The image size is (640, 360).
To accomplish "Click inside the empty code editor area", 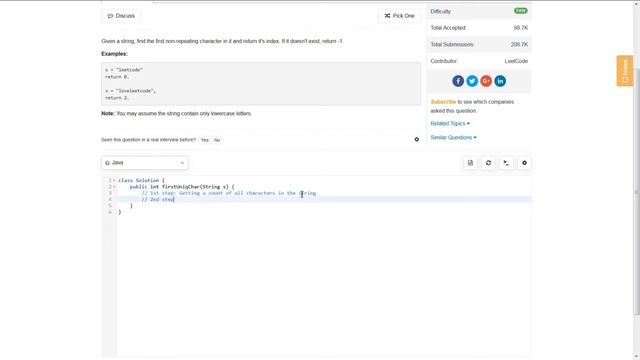I will click(x=323, y=286).
